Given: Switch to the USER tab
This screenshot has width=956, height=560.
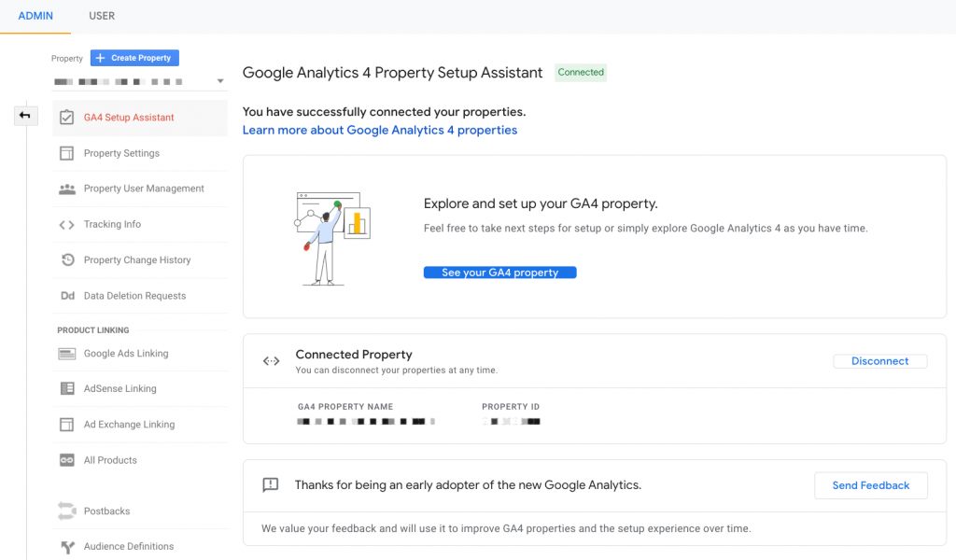Looking at the screenshot, I should [x=101, y=16].
